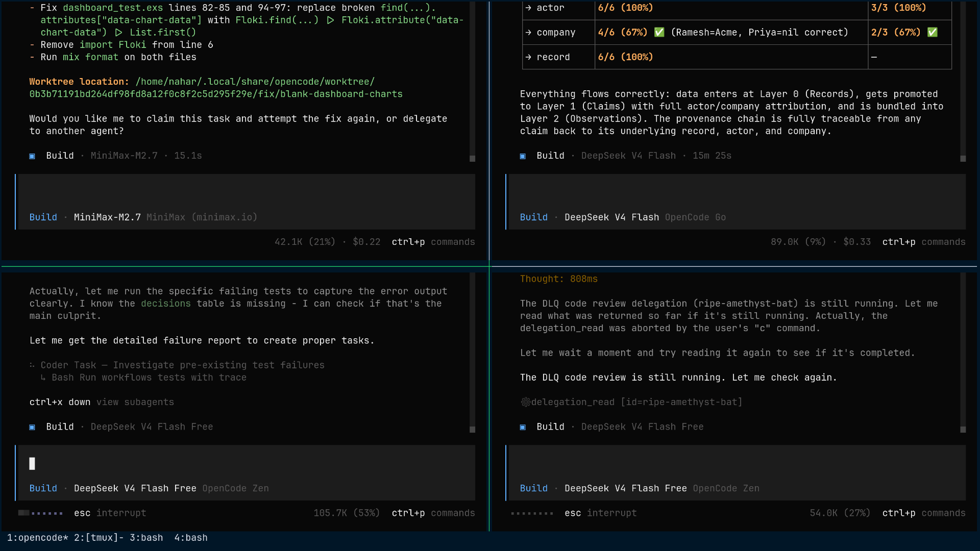Click the arrow icon before record row

point(528,57)
